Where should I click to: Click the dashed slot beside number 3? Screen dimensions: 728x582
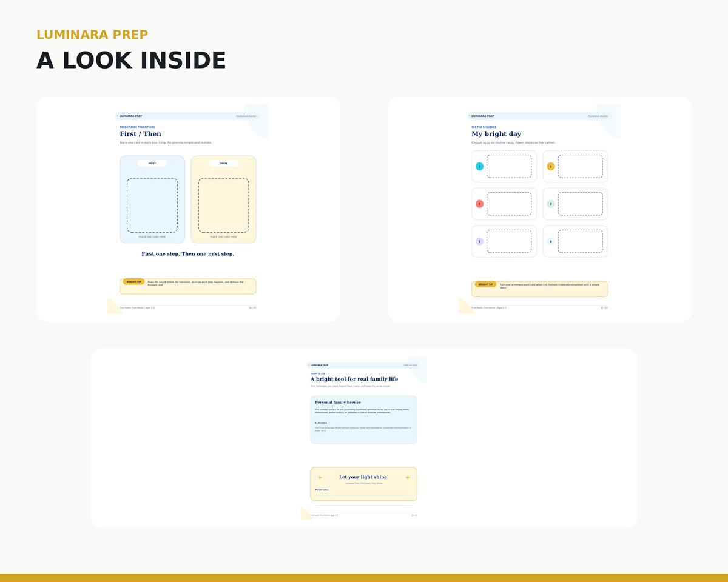[x=509, y=204]
